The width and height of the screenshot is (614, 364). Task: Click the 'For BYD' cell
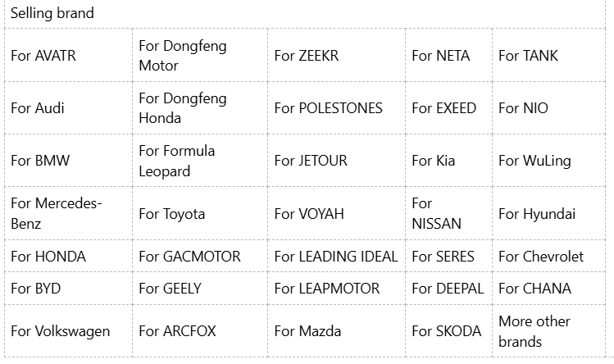coord(36,289)
